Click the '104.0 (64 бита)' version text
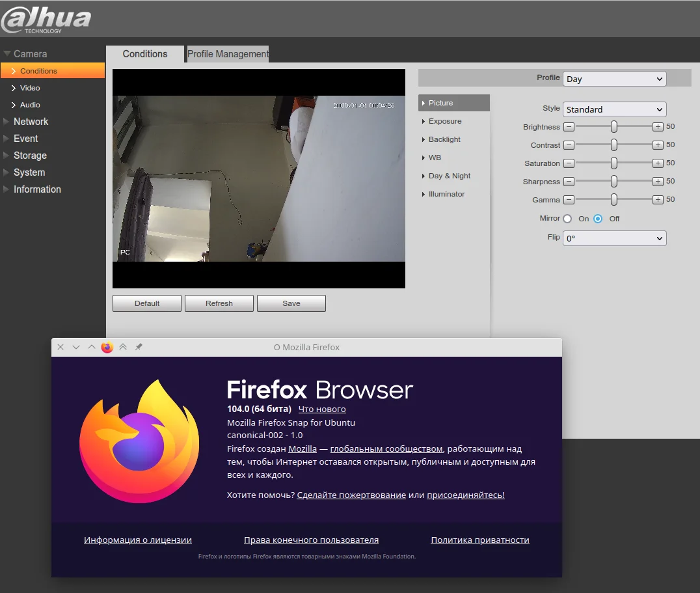Screen dimensions: 700x593 point(259,409)
